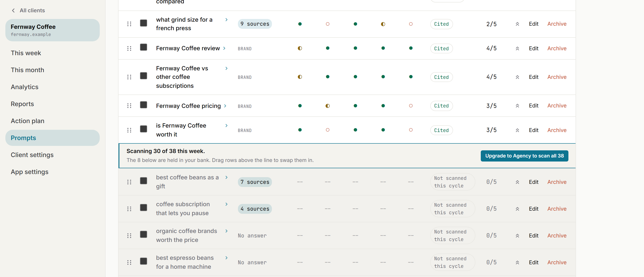
Task: Edit best espresso beans for home machine
Action: [533, 262]
